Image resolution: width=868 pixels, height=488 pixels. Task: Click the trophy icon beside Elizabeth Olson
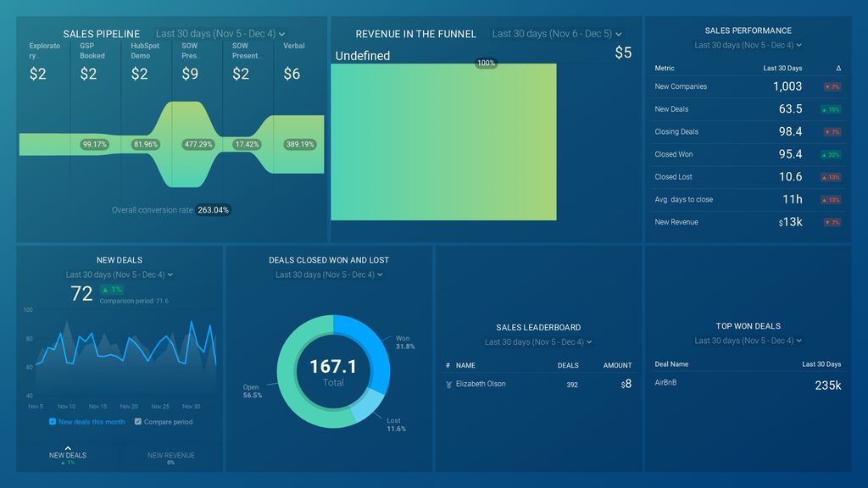(449, 383)
